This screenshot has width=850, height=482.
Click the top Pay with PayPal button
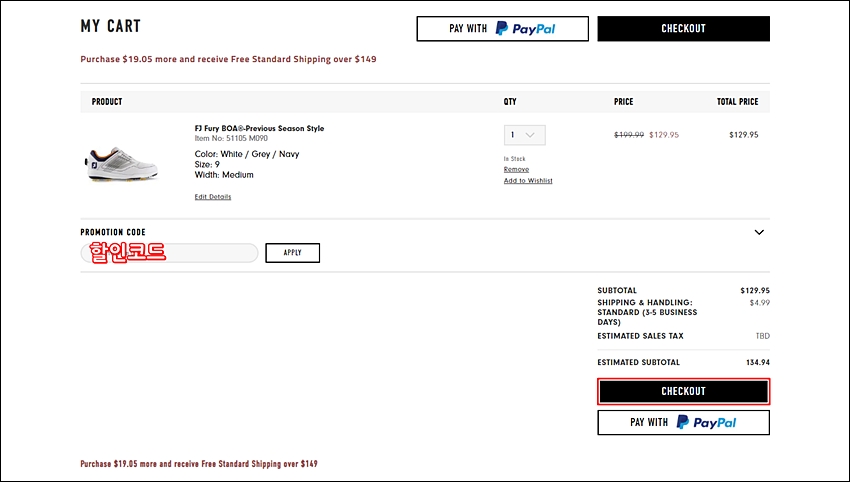[x=503, y=29]
